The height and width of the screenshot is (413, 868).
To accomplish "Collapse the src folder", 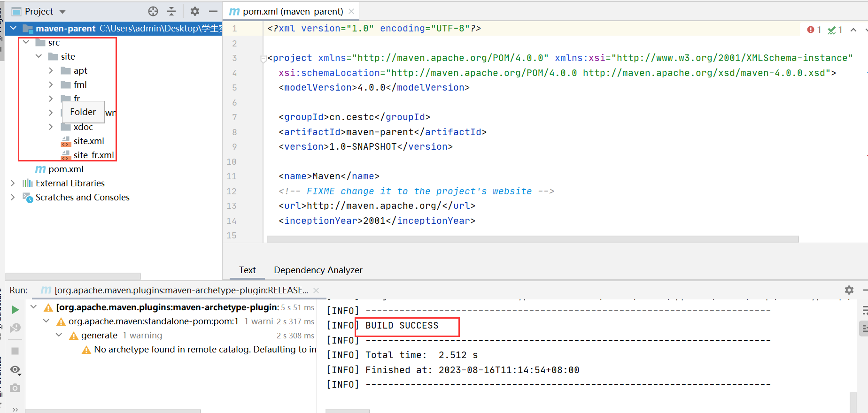I will point(26,42).
